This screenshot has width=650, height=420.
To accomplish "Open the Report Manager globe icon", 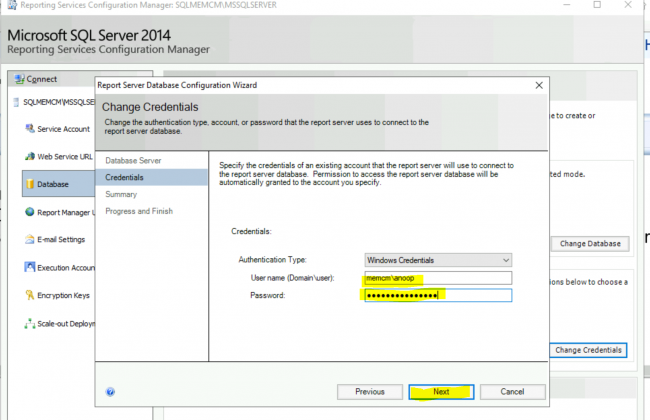I will click(29, 212).
